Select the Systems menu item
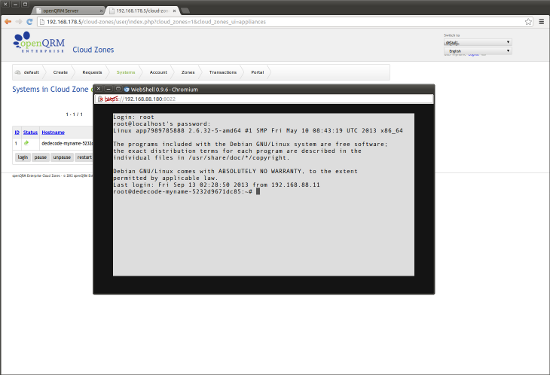The image size is (550, 375). [x=126, y=72]
